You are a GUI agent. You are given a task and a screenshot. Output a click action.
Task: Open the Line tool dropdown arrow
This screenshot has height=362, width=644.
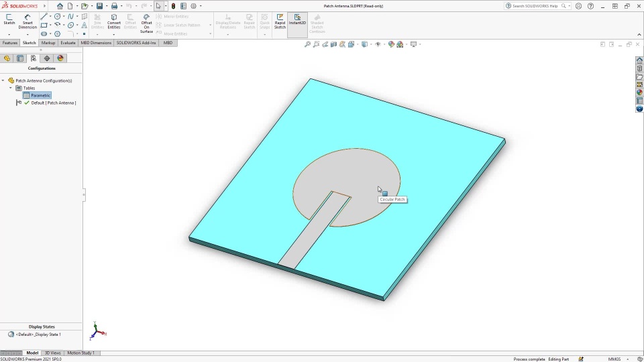click(50, 16)
